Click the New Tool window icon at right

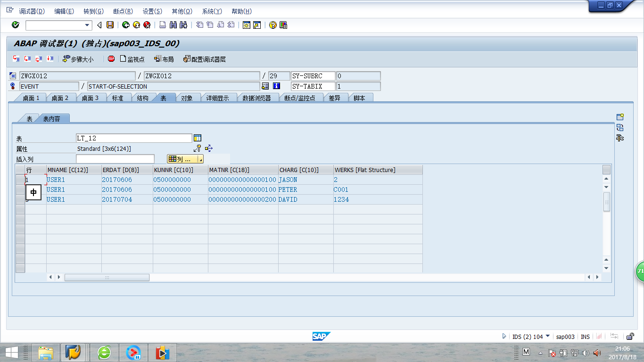pos(620,117)
